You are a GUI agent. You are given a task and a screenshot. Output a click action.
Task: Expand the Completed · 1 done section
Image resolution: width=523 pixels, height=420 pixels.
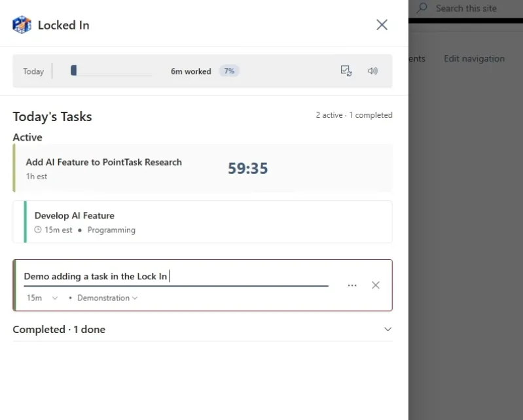202,329
